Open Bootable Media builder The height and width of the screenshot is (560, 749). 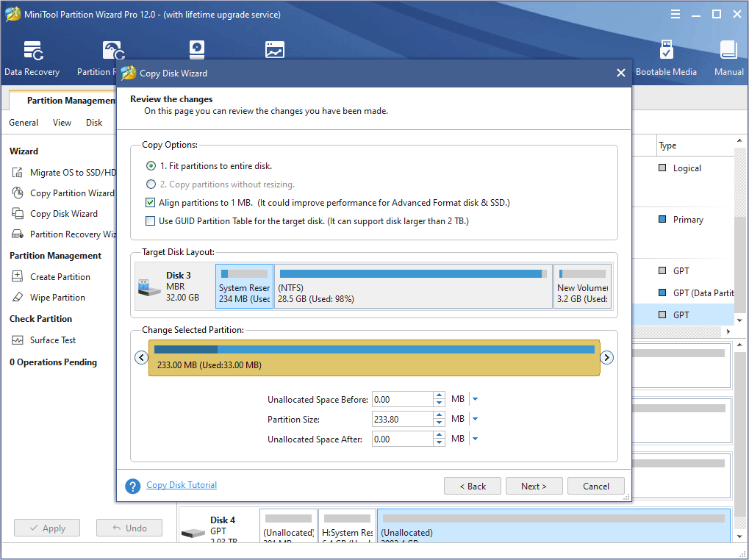(666, 58)
